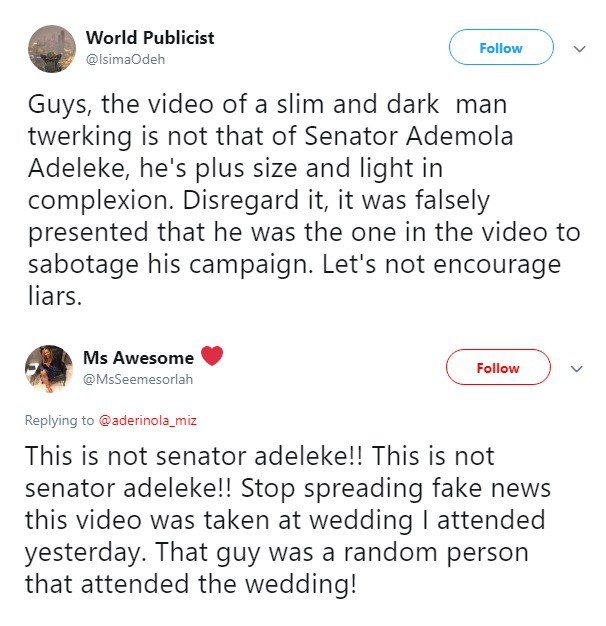The width and height of the screenshot is (606, 626).
Task: Open the Ms Awesome tweet options chevron
Action: pyautogui.click(x=576, y=368)
